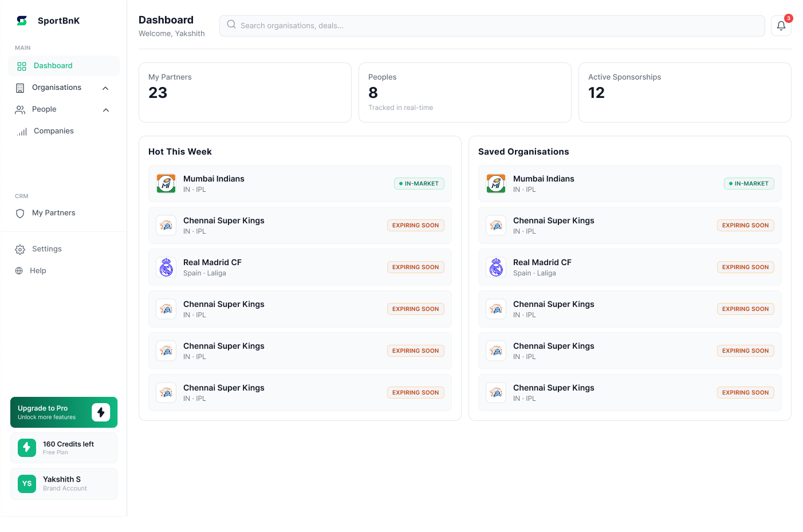Click Mumbai Indians name in Saved Organisations
Viewport: 803px width, 532px height.
click(544, 179)
